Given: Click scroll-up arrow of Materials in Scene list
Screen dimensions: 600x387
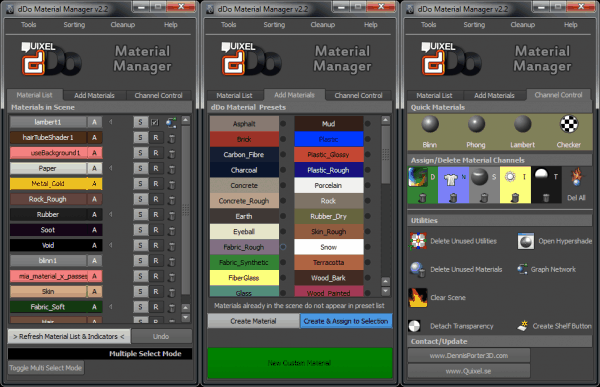Looking at the screenshot, I should tap(186, 121).
